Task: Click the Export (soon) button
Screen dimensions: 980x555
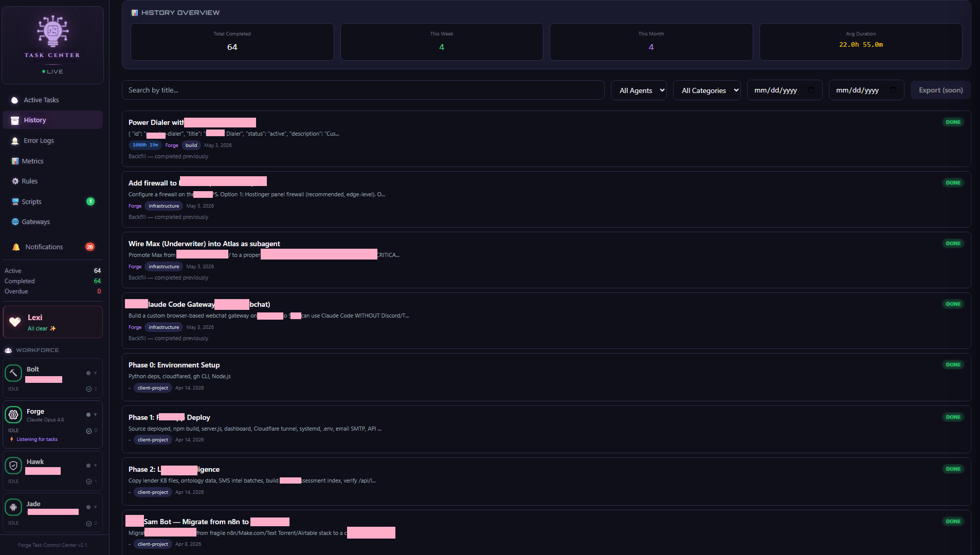Action: [941, 90]
